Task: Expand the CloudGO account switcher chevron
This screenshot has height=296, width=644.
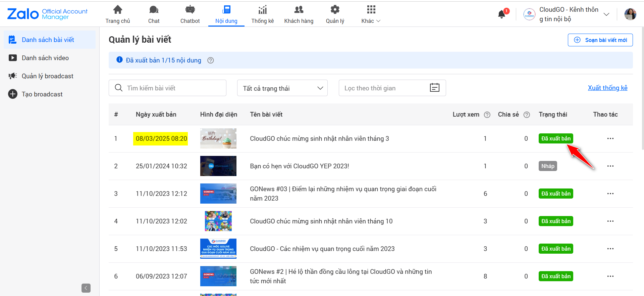Action: (x=606, y=14)
